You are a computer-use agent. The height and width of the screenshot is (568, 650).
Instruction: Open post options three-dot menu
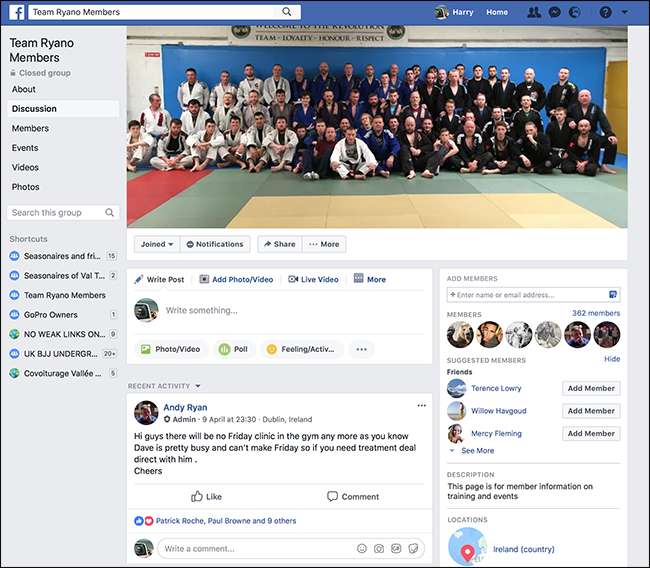(x=421, y=406)
